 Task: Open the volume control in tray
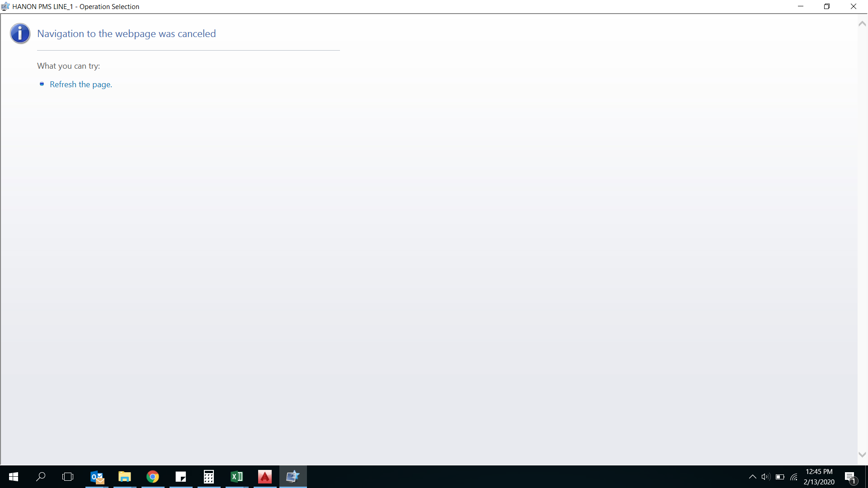[765, 477]
